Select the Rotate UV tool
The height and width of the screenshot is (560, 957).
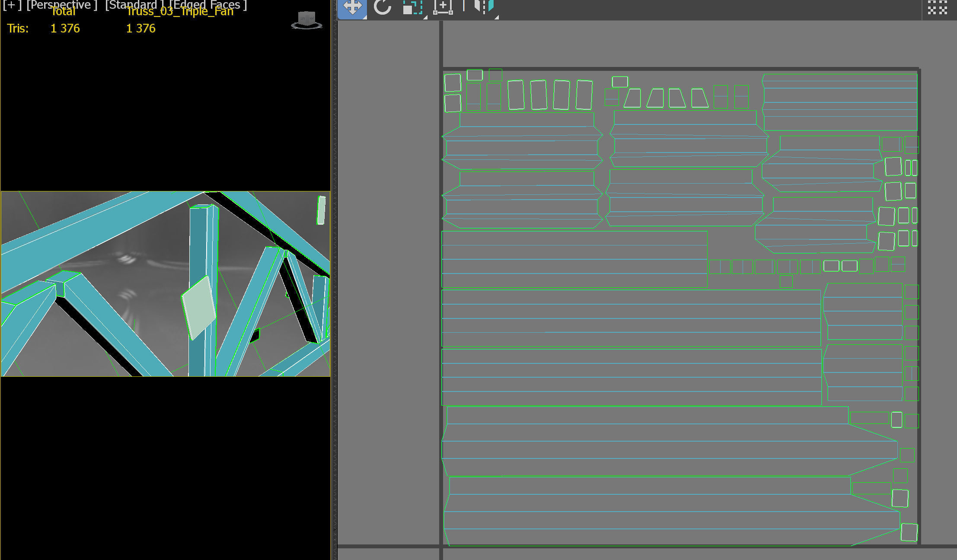pos(382,7)
